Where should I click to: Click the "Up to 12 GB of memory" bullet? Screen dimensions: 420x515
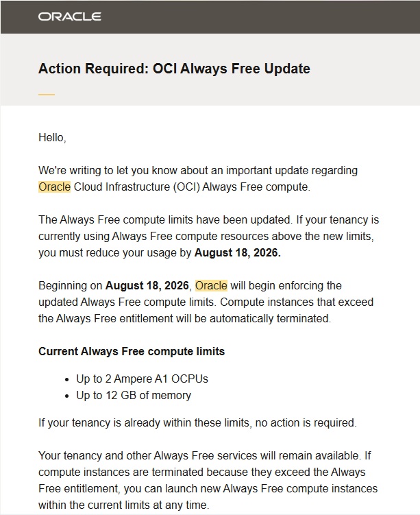click(x=134, y=395)
